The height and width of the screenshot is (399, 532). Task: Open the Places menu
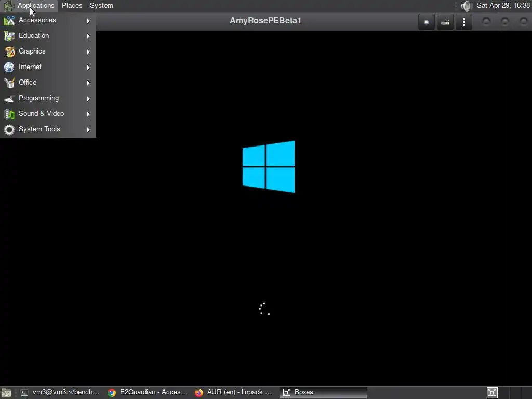pyautogui.click(x=72, y=5)
